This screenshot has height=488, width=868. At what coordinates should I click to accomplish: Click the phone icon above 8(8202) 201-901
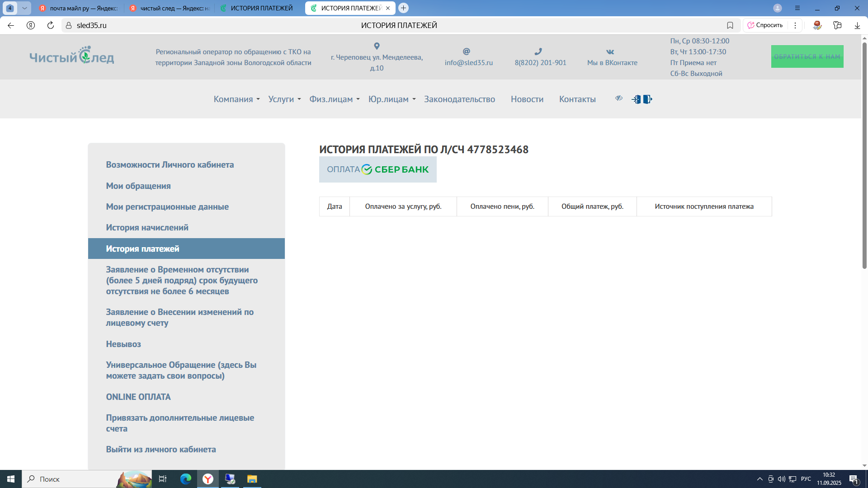pos(538,52)
